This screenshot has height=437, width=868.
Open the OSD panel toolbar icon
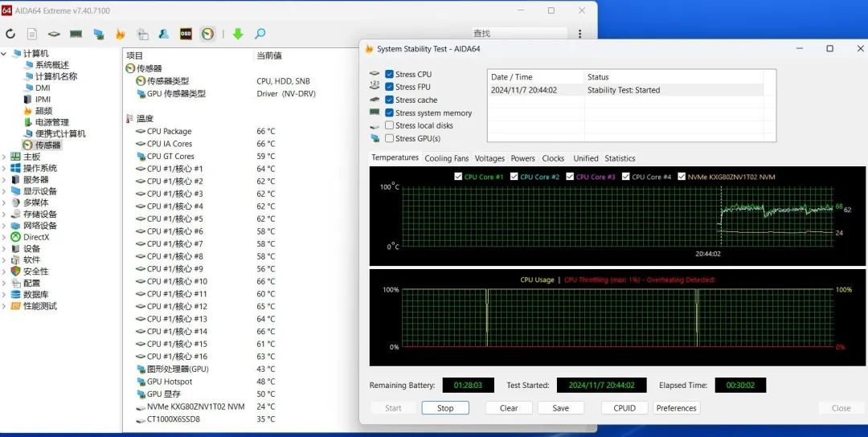click(186, 34)
